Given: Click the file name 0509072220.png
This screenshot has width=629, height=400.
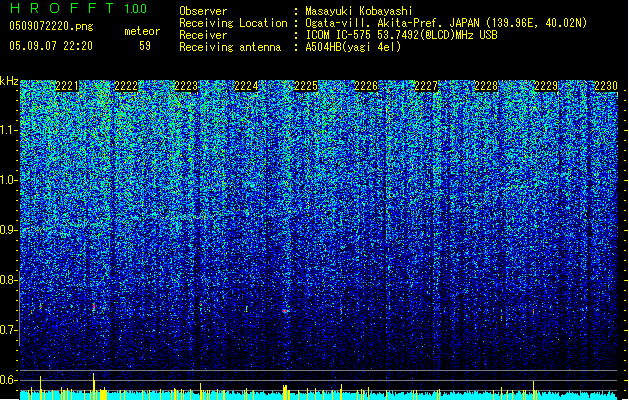Looking at the screenshot, I should coord(51,27).
